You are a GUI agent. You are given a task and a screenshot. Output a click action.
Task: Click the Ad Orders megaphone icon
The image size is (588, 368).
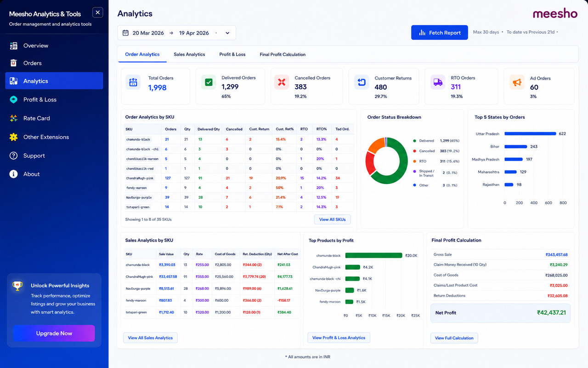tap(517, 83)
